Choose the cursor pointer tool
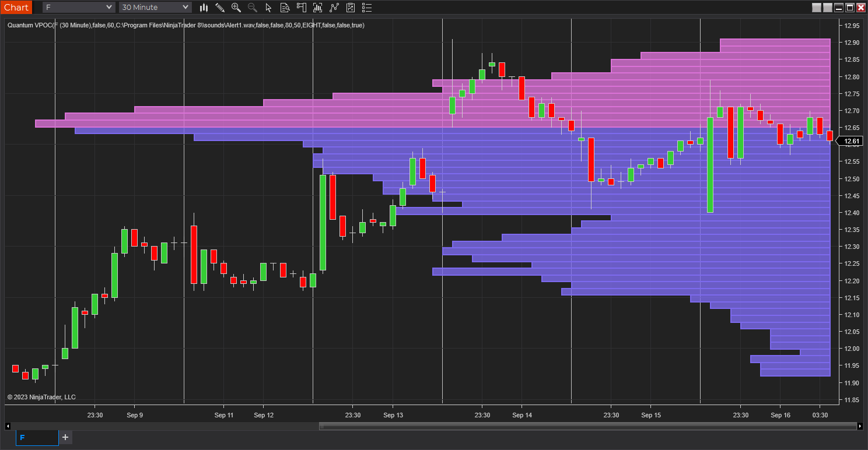 point(268,8)
